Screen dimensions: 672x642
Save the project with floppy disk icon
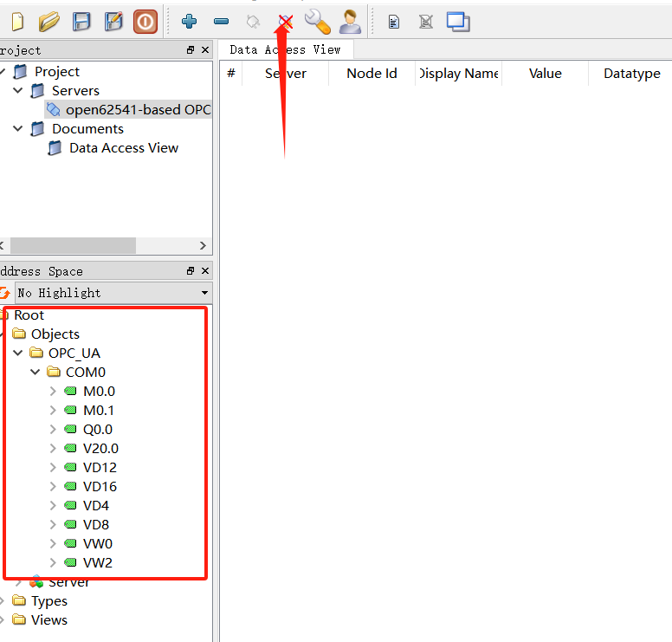81,22
